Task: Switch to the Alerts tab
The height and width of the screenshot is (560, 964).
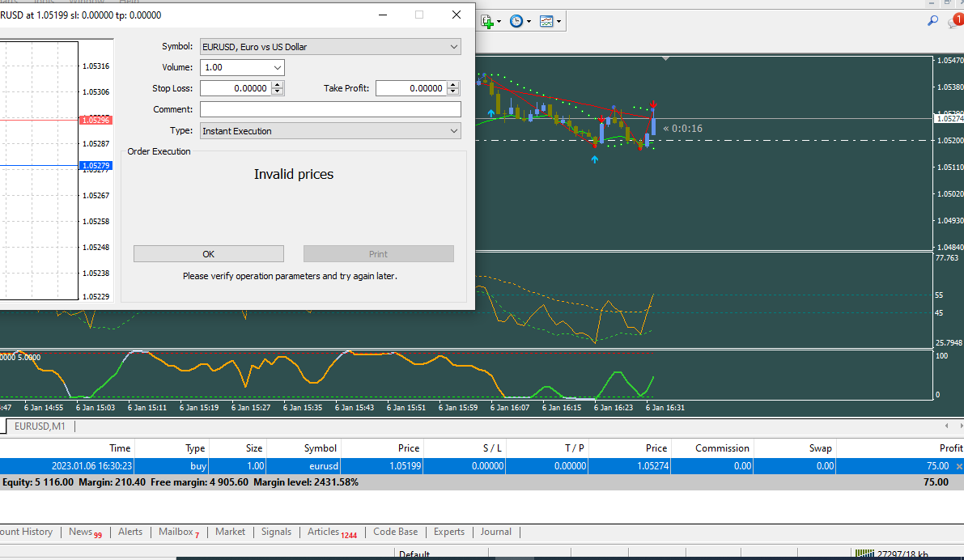Action: coord(130,532)
